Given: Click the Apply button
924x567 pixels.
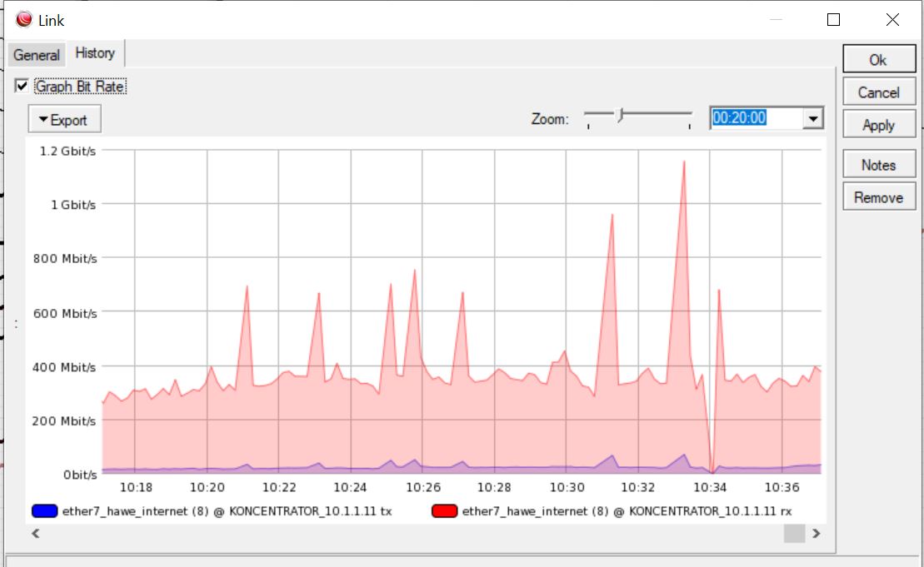Looking at the screenshot, I should (879, 125).
